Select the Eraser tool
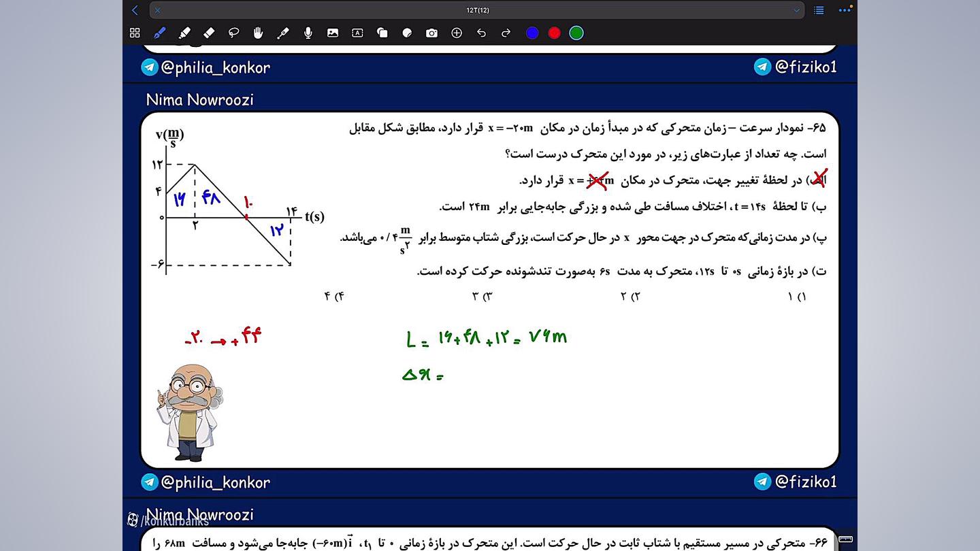 (x=209, y=33)
